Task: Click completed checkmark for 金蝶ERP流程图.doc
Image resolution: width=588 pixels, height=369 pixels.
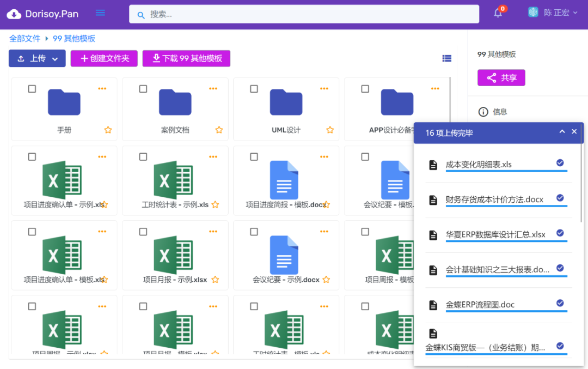Action: click(560, 303)
